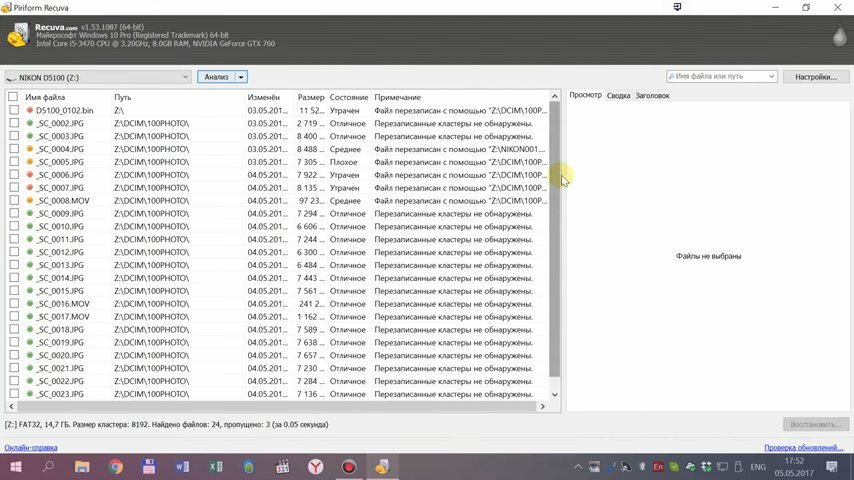Click the orange status dot for _SC_0004.JPG
The image size is (854, 480).
point(30,149)
